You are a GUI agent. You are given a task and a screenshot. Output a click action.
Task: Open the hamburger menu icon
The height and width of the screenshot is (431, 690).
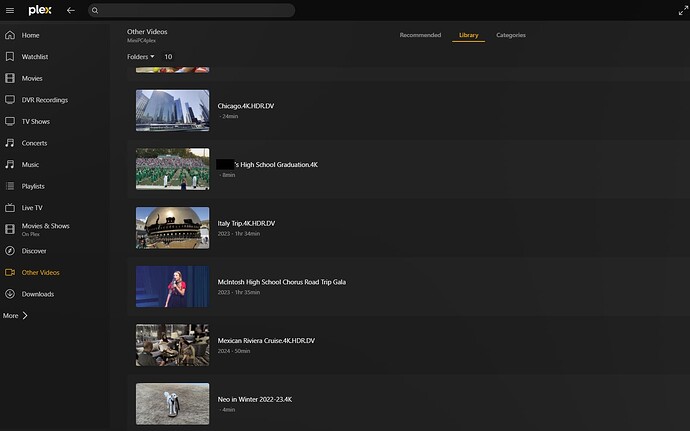pos(10,10)
